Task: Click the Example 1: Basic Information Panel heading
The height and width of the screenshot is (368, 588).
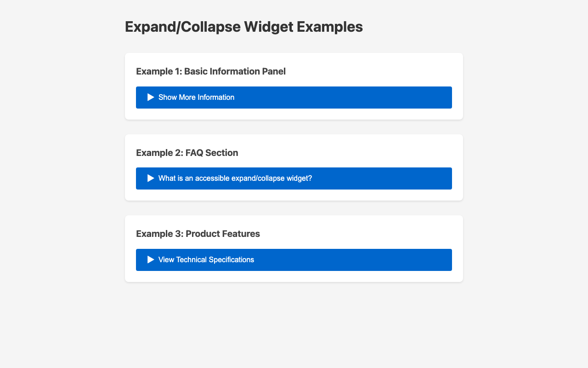Action: tap(211, 71)
